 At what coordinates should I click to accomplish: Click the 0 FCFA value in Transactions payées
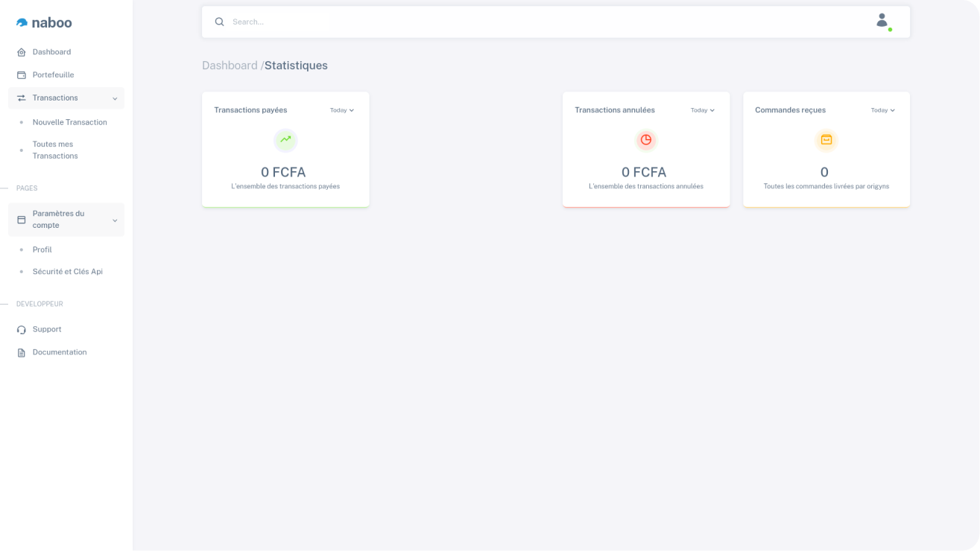(x=283, y=172)
